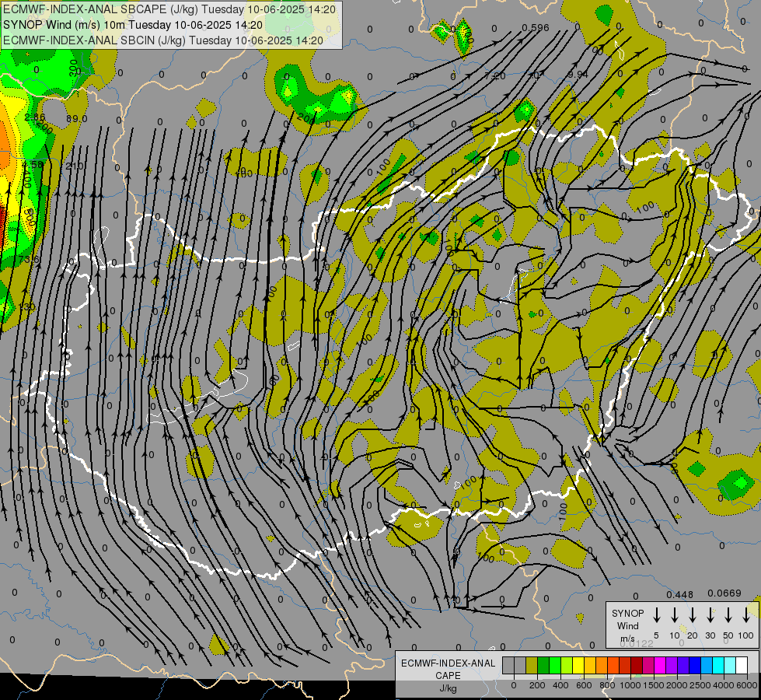Click the 130 value near the left edge

(x=27, y=306)
